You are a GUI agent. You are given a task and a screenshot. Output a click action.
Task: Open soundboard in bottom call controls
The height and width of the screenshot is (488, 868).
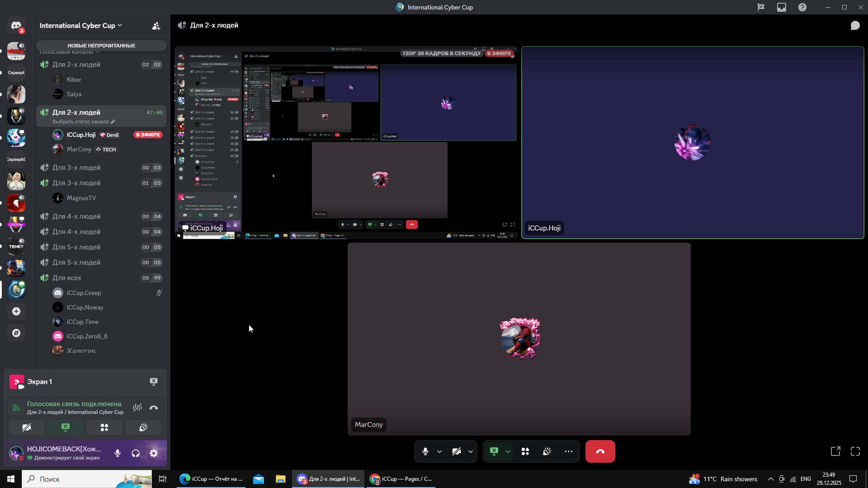pyautogui.click(x=547, y=451)
